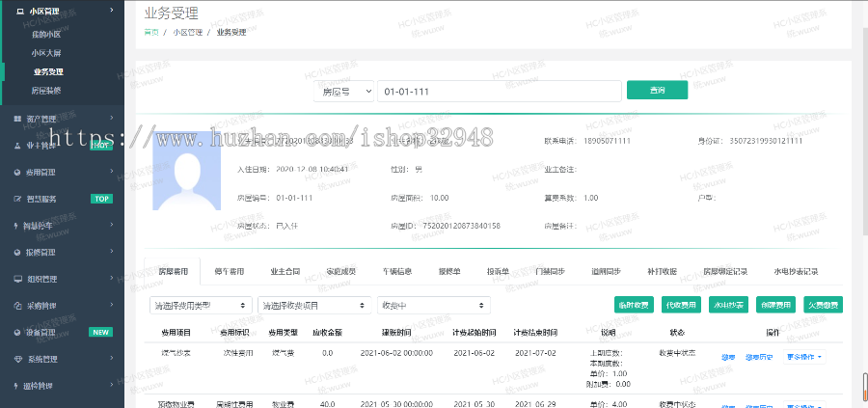The height and width of the screenshot is (408, 868).
Task: Select 房屋装修 in the sidebar submenu
Action: (46, 90)
